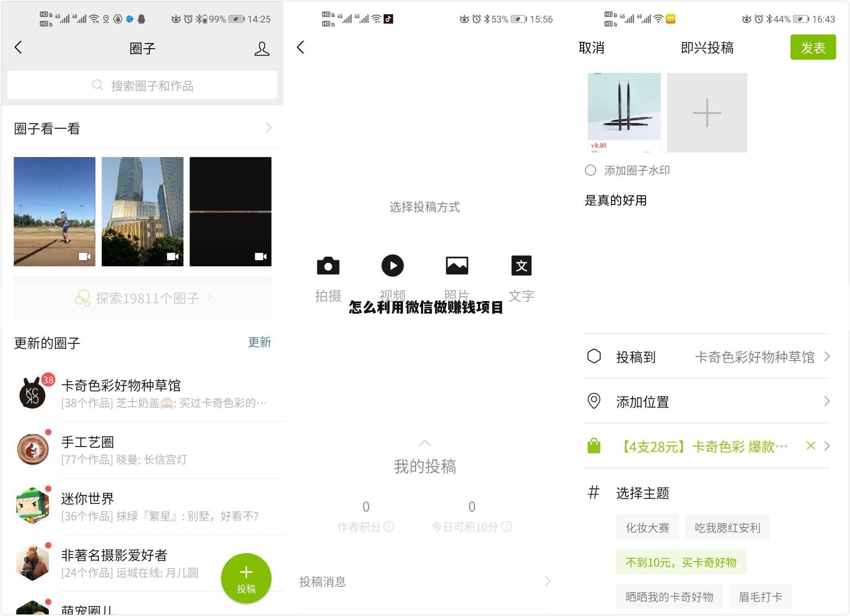Viewport: 850px width, 616px height.
Task: Tap the green 投稿 floating button
Action: pos(246,578)
